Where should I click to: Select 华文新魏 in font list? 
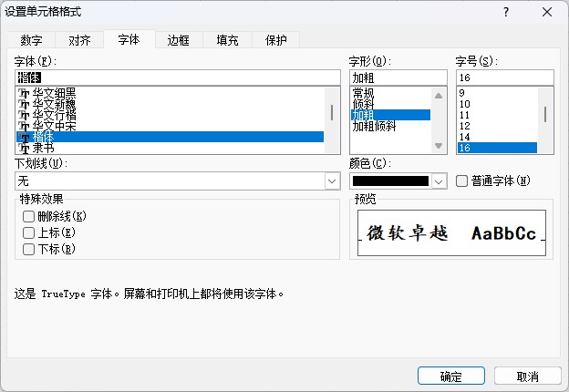[170, 104]
